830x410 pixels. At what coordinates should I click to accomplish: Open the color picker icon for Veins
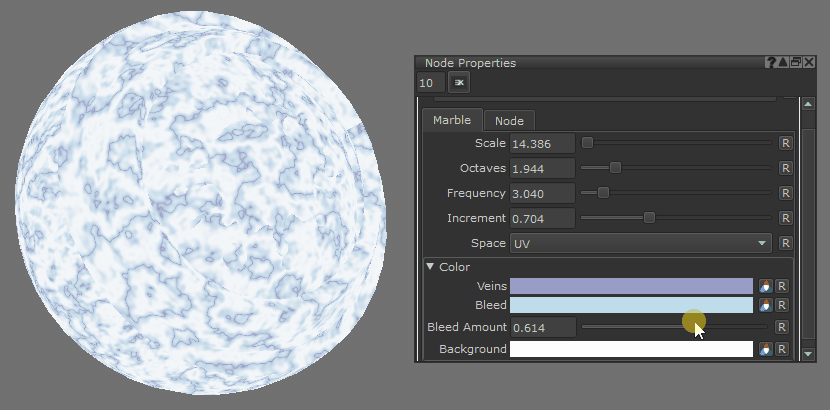[766, 286]
